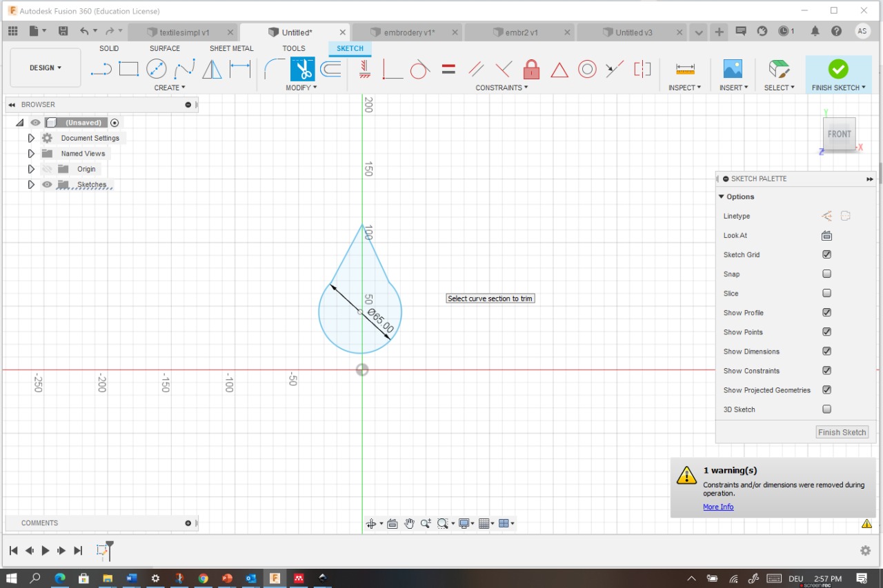Hide the Sketches folder via eye icon
Viewport: 883px width, 588px height.
point(47,185)
